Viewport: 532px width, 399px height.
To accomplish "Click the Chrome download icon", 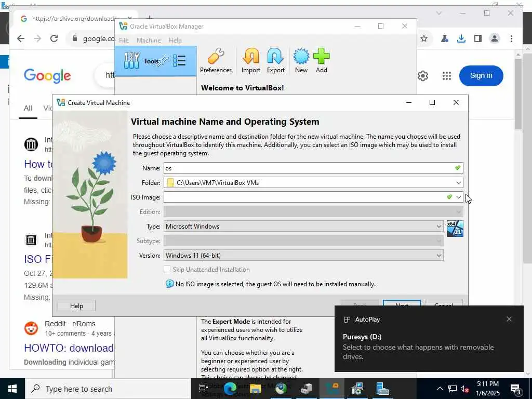I will pos(461,38).
